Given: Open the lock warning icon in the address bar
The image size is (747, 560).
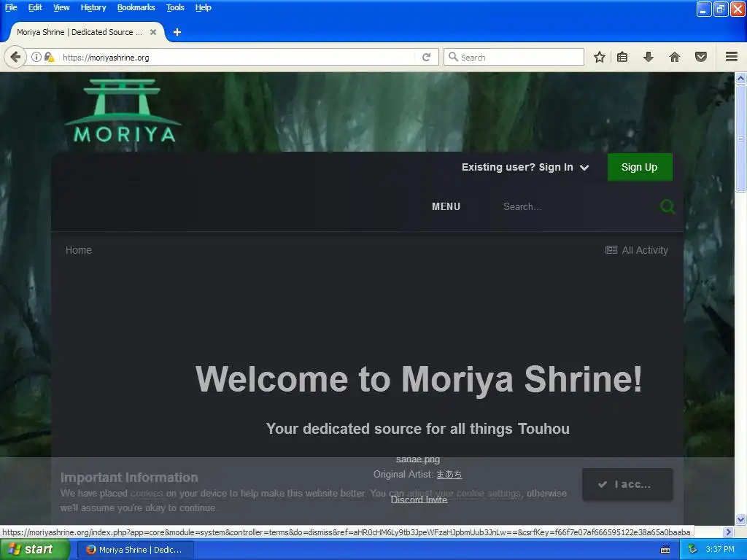Looking at the screenshot, I should 49,57.
